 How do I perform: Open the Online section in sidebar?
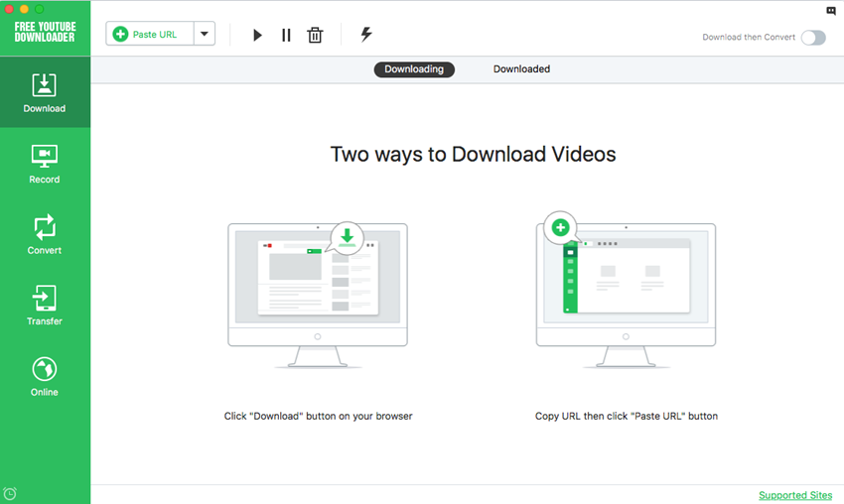point(45,377)
